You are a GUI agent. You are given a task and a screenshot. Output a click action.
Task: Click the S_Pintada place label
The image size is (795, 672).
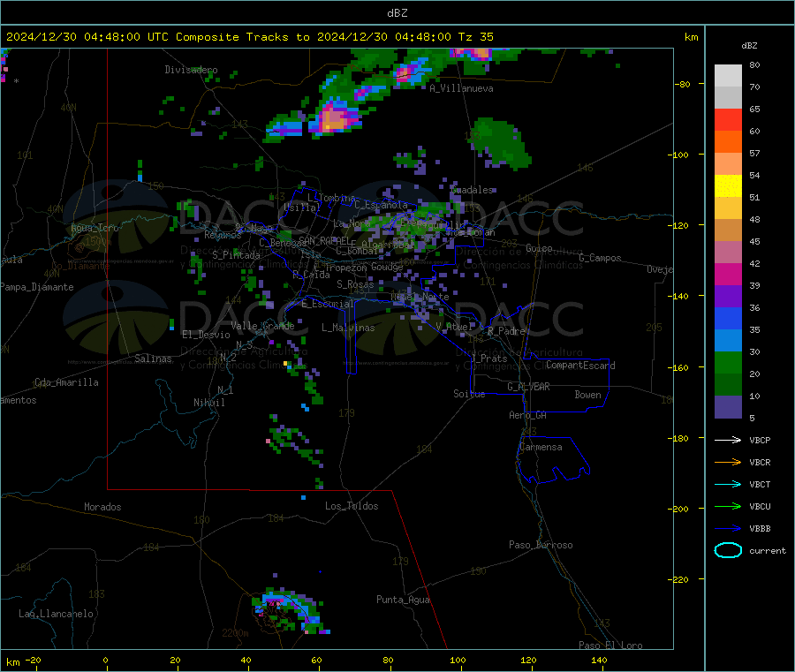236,255
